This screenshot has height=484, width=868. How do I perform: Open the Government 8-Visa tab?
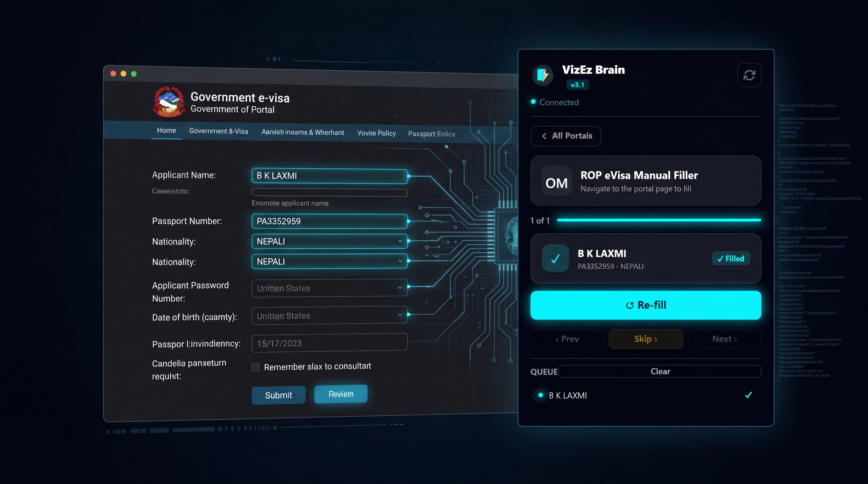(219, 131)
